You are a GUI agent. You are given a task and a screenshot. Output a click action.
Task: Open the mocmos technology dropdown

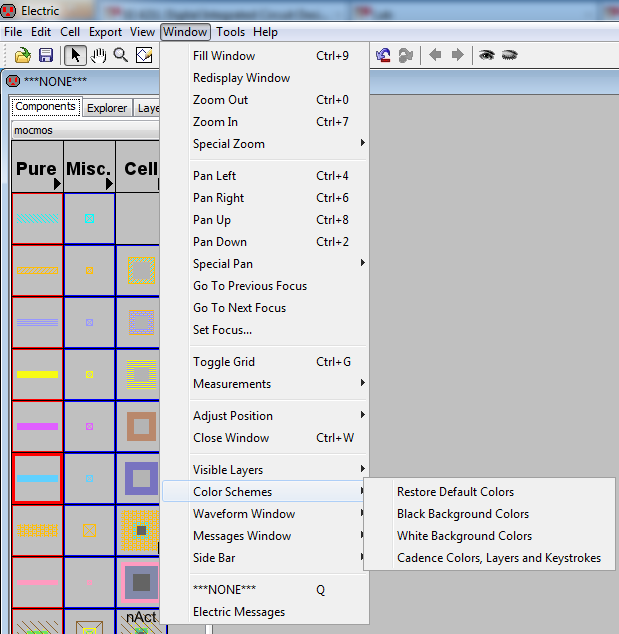pos(85,130)
